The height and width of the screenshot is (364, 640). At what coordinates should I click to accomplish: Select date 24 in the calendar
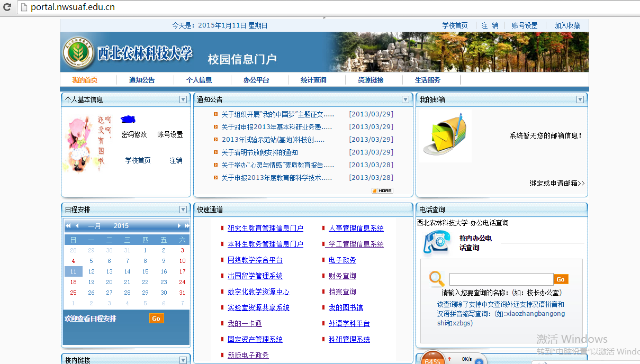182,282
